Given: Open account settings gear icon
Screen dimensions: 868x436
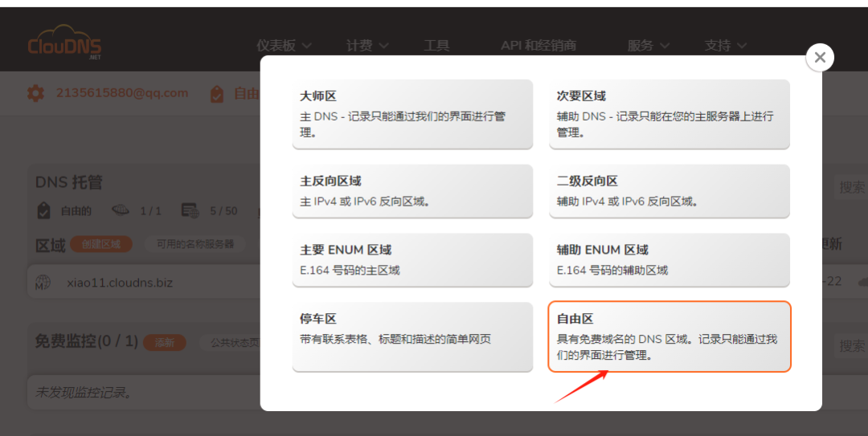Looking at the screenshot, I should coord(35,93).
